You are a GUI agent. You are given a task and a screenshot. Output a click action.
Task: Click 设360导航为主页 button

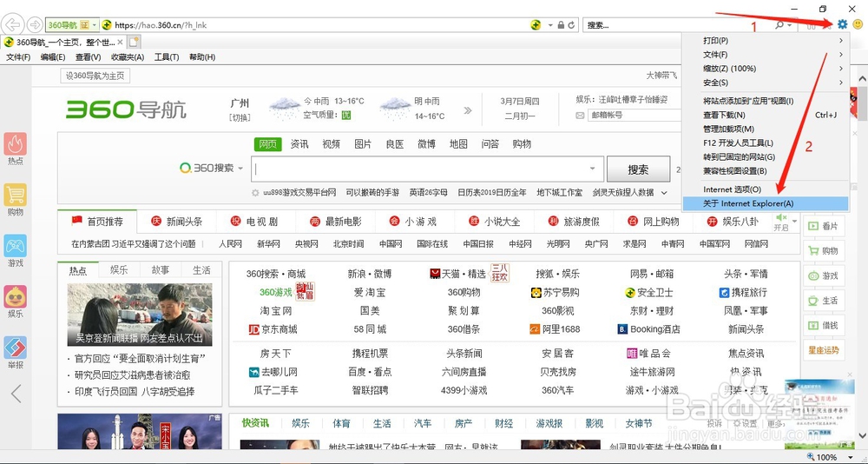pos(95,76)
